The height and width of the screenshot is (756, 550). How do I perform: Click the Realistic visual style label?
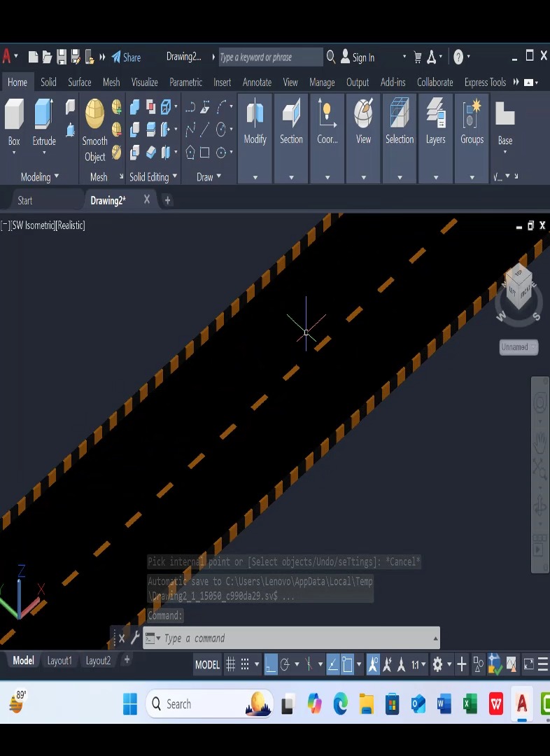(70, 225)
